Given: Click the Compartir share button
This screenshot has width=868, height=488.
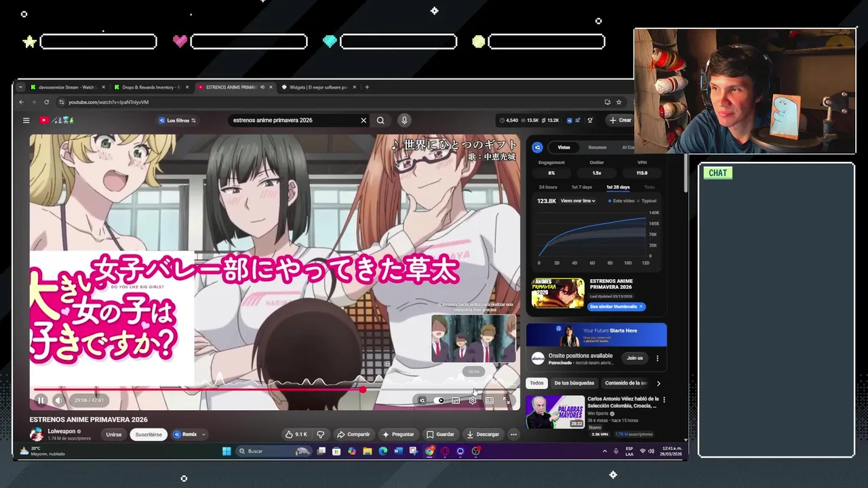Looking at the screenshot, I should point(353,435).
